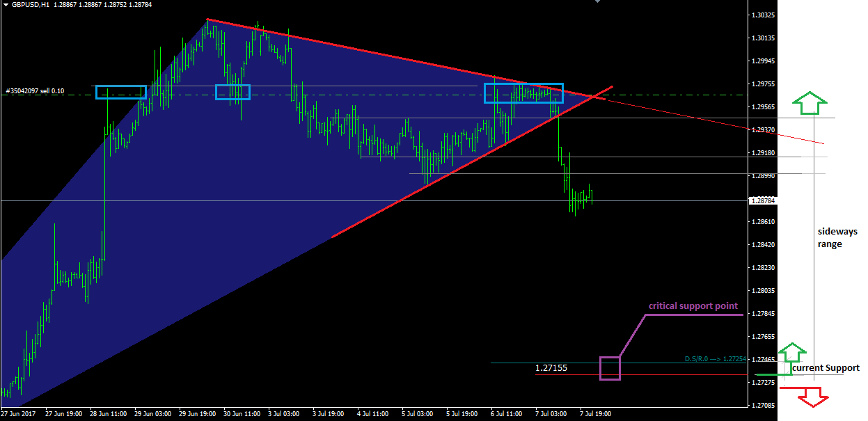This screenshot has height=421, width=868.
Task: Select the 'critical support point' text label
Action: (x=693, y=306)
